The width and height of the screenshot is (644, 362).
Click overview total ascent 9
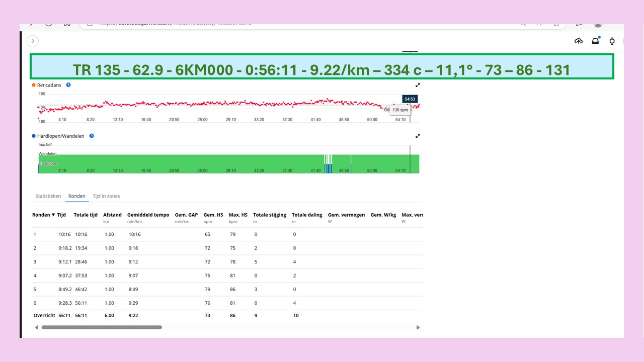coord(256,315)
